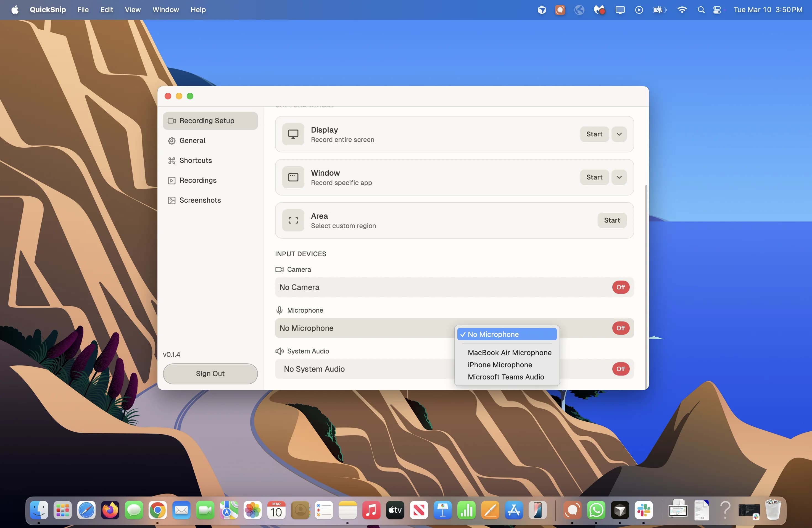
Task: Toggle the Microphone Off switch
Action: [620, 328]
